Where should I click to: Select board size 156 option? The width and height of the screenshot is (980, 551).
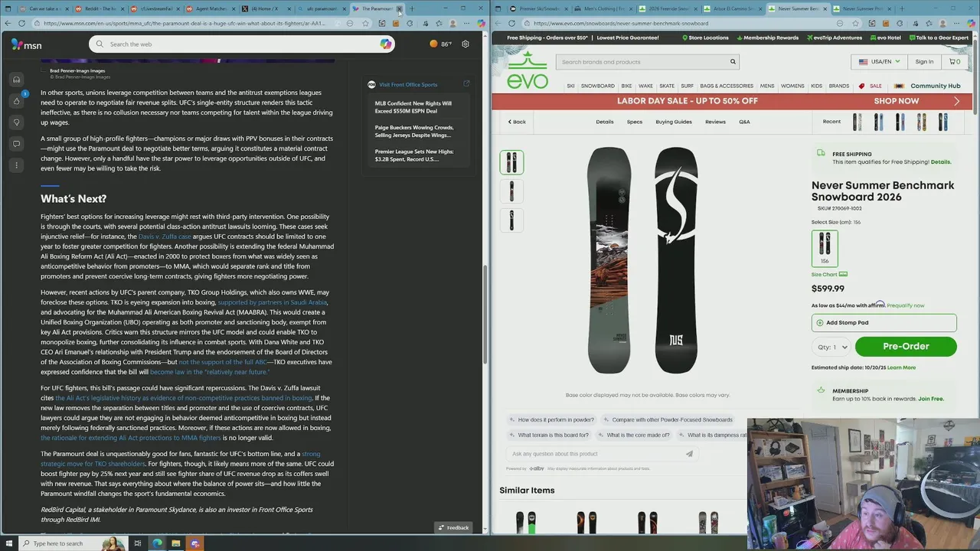pos(825,248)
